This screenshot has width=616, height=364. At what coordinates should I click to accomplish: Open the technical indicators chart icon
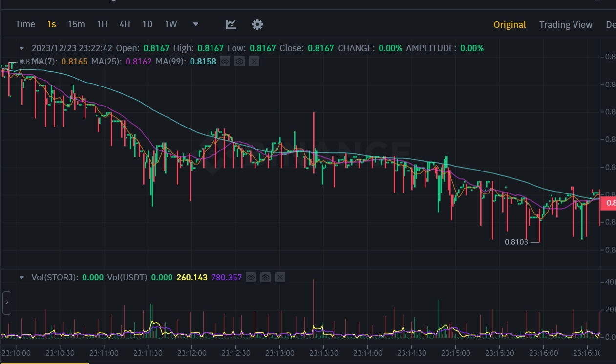[231, 24]
